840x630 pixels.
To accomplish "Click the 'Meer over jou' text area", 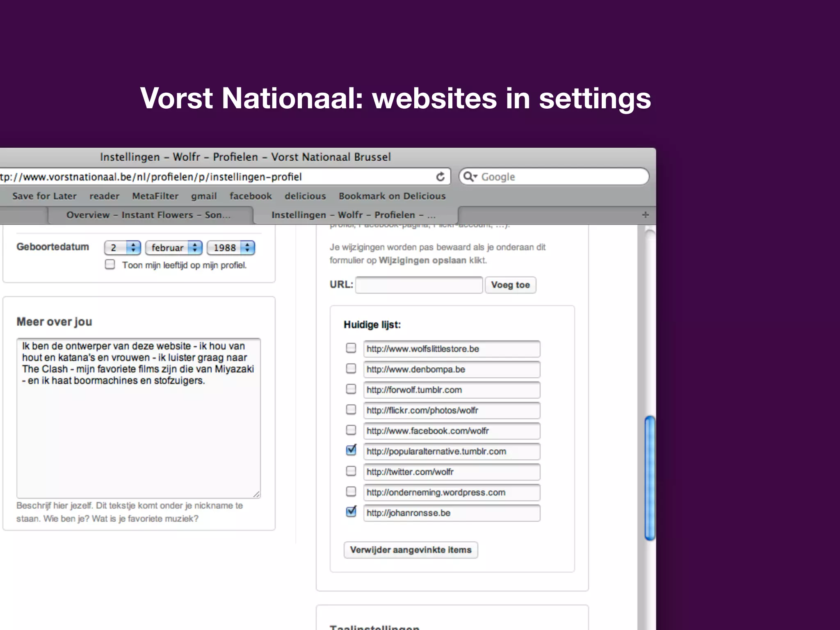I will (x=139, y=418).
